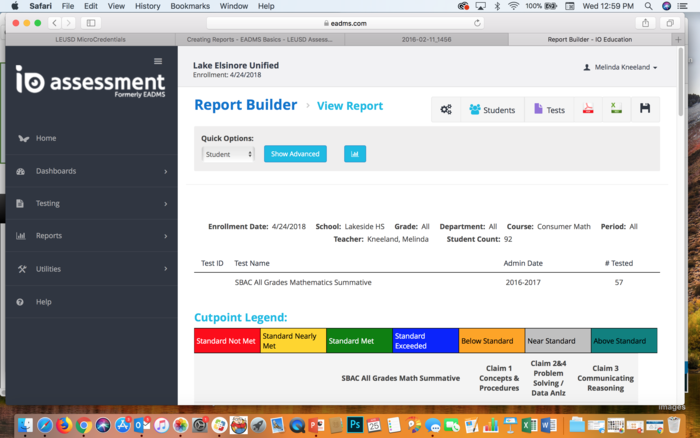This screenshot has height=438, width=700.
Task: Open report settings gears icon
Action: [x=446, y=109]
